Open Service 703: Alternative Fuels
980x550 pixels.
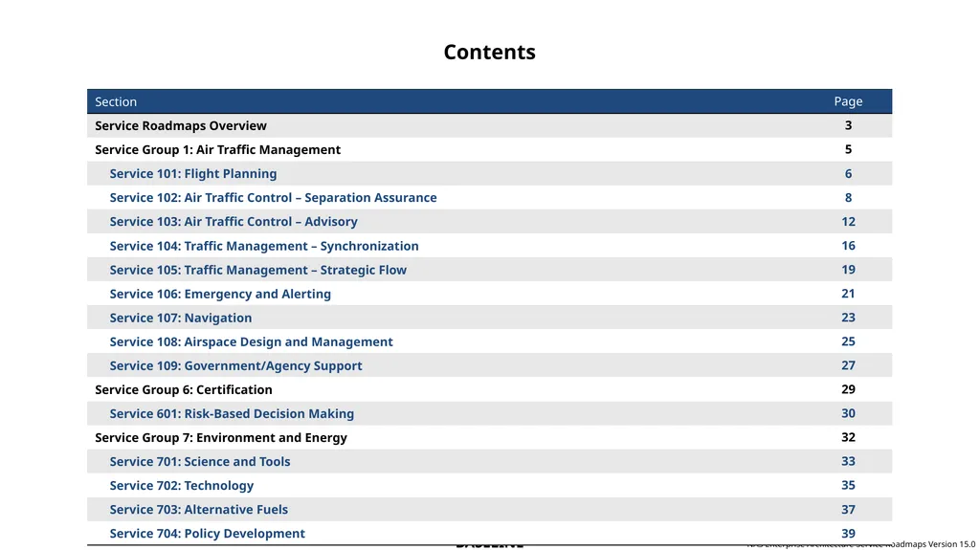click(x=199, y=510)
